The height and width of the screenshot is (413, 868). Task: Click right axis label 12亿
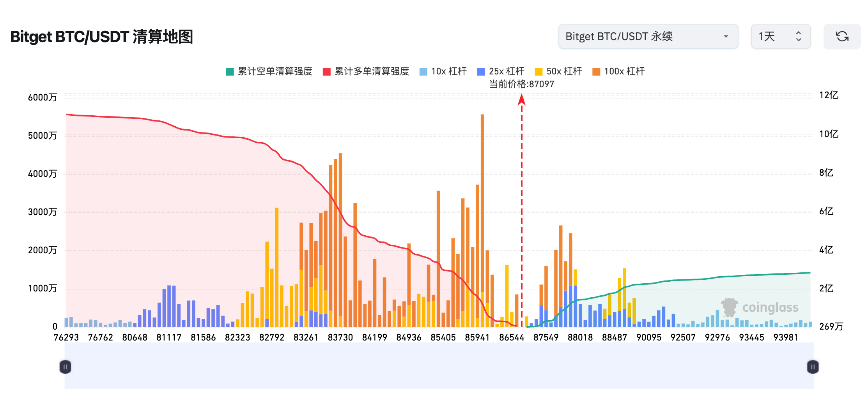click(829, 95)
